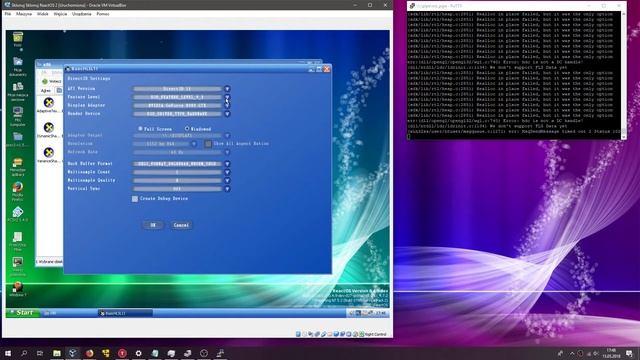Open the host taskbar search icon

click(24, 353)
